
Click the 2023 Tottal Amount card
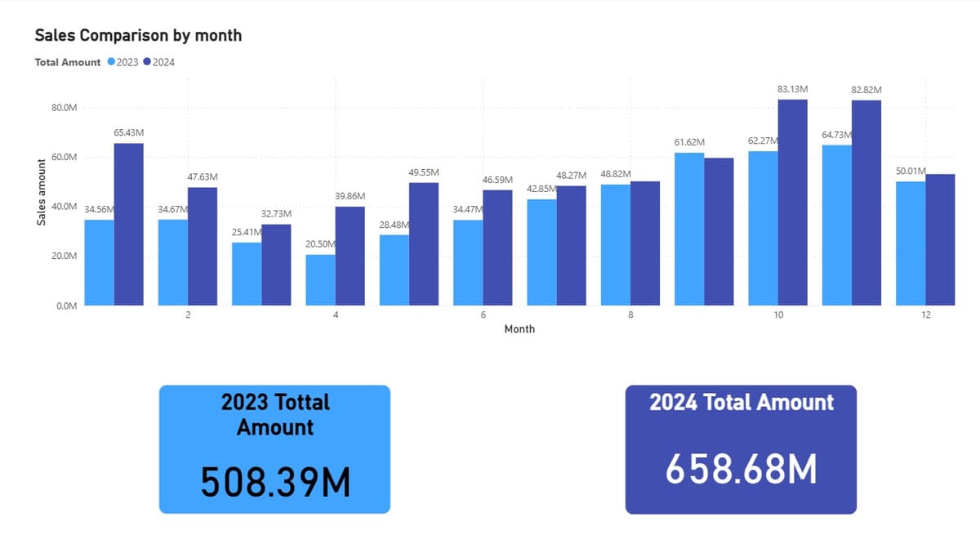pyautogui.click(x=274, y=449)
